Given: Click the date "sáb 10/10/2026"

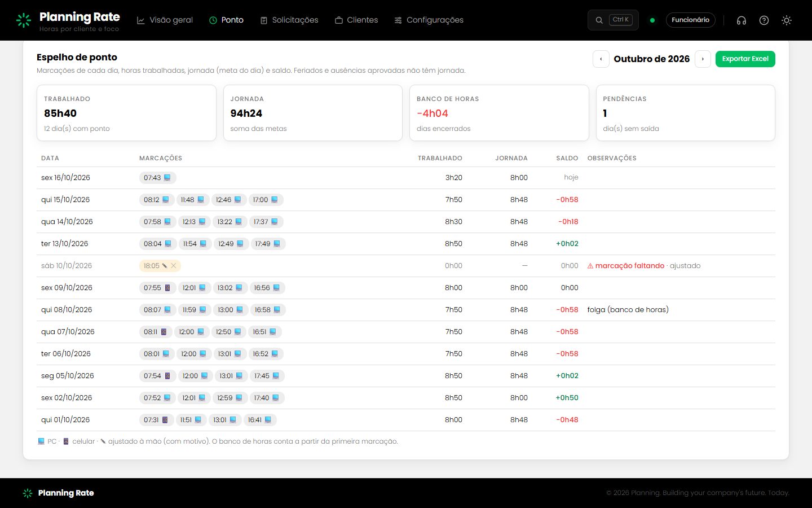Looking at the screenshot, I should pyautogui.click(x=67, y=266).
